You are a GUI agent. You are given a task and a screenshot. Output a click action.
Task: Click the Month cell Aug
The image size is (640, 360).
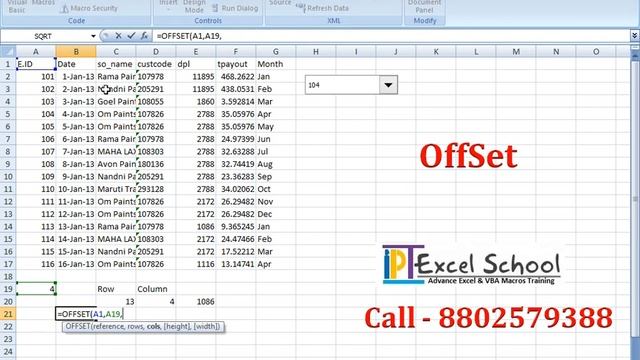click(x=276, y=164)
